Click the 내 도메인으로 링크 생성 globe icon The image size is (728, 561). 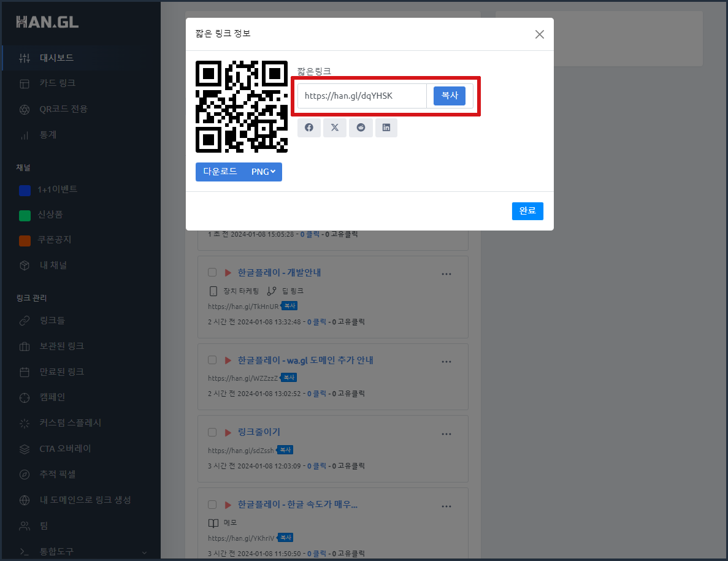25,500
